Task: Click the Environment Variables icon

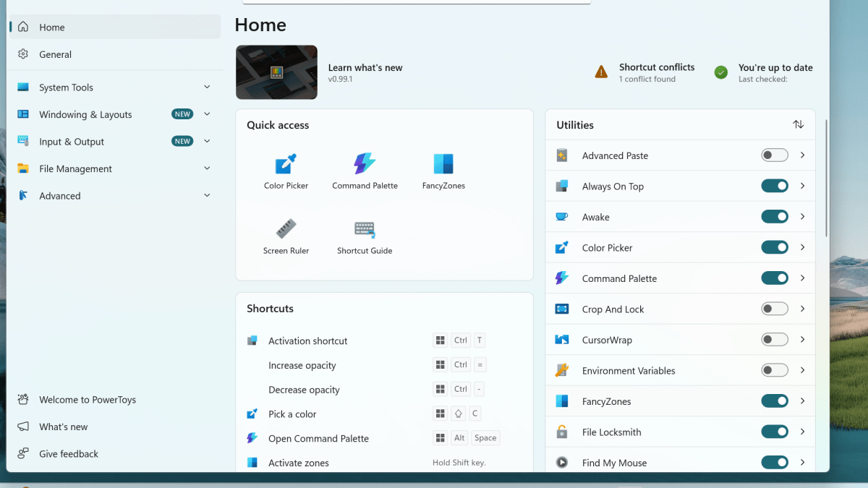Action: pos(562,371)
